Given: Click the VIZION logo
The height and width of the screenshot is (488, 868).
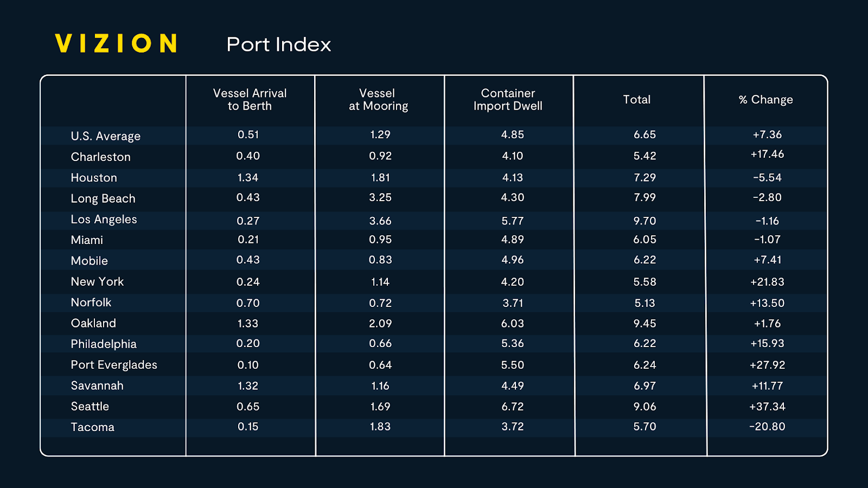Looking at the screenshot, I should point(116,43).
